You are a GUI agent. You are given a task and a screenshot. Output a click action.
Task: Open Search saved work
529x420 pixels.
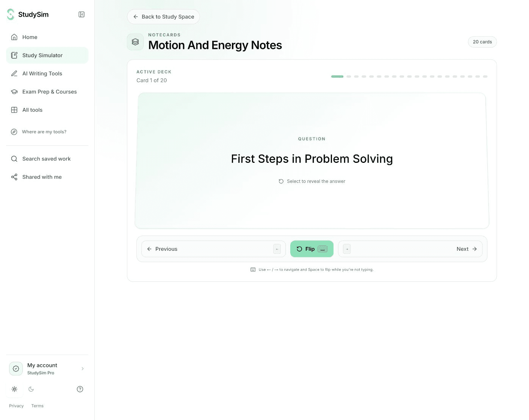pos(47,159)
